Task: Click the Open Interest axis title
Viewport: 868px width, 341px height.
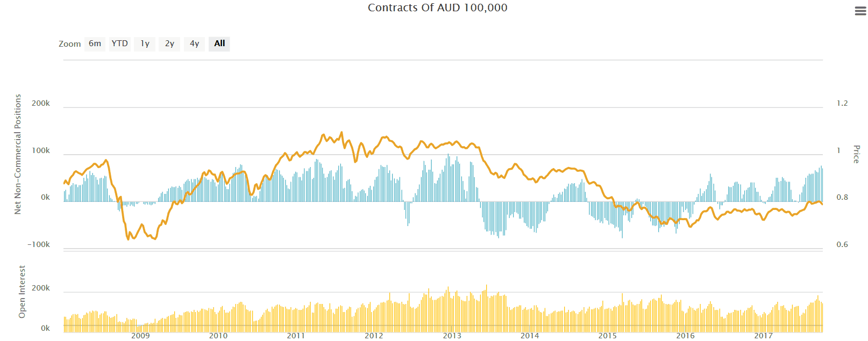Action: 22,292
